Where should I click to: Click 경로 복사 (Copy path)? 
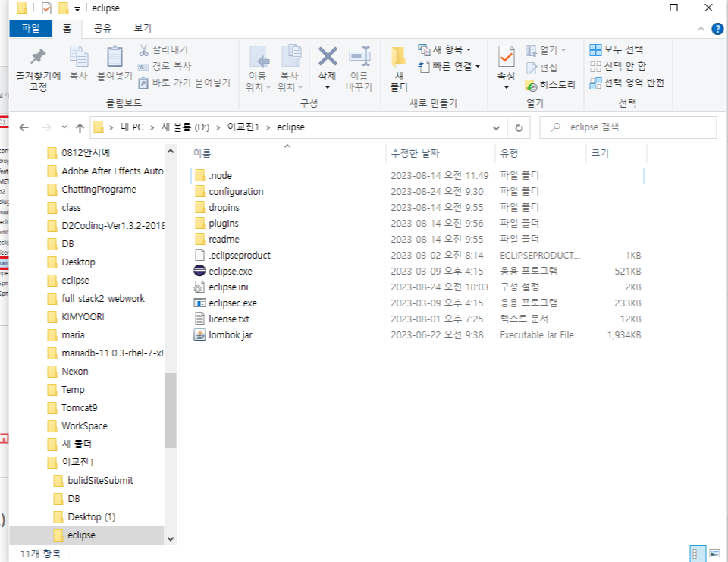point(165,66)
